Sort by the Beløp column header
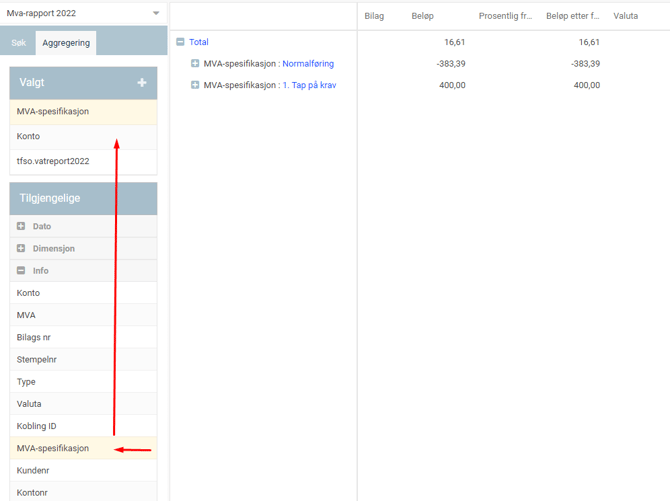This screenshot has height=501, width=670. pyautogui.click(x=423, y=16)
